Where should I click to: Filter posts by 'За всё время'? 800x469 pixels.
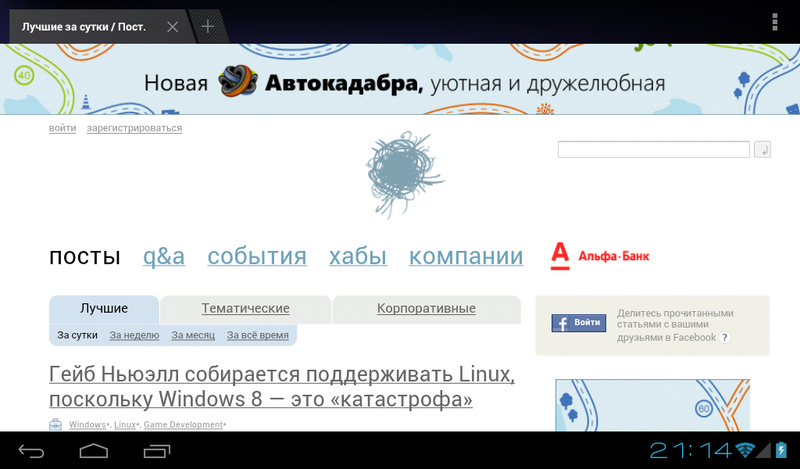point(258,335)
